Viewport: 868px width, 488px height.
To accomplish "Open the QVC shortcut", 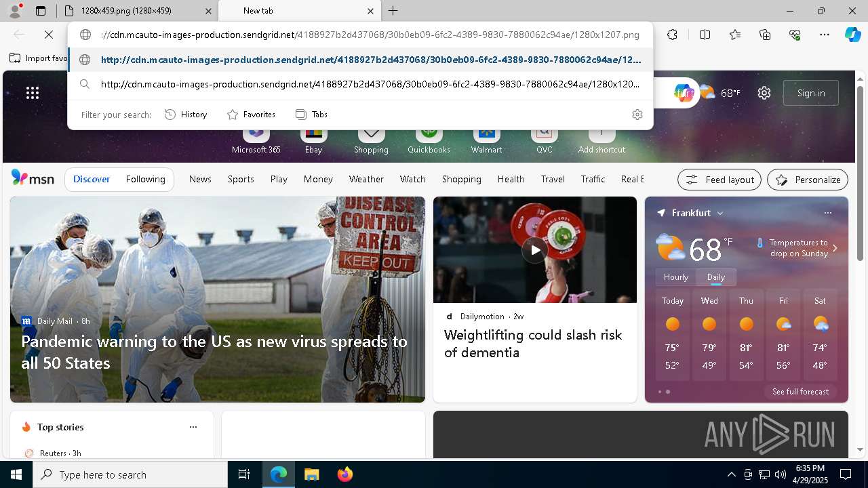I will pyautogui.click(x=544, y=141).
